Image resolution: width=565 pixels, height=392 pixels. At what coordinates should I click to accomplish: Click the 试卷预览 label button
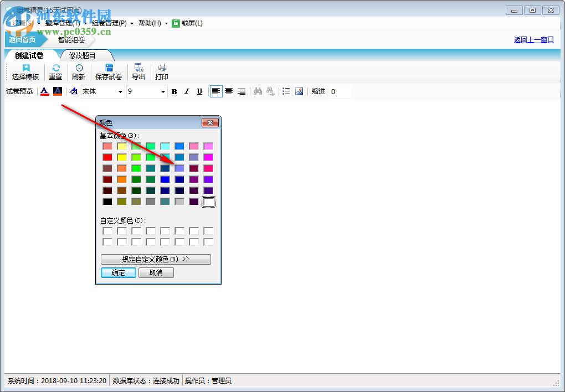[19, 91]
